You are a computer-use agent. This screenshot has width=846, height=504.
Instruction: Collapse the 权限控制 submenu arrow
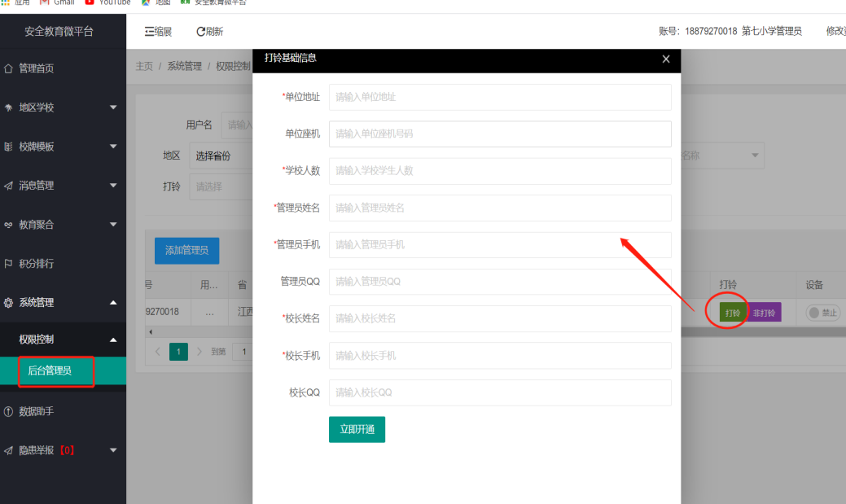click(x=113, y=340)
